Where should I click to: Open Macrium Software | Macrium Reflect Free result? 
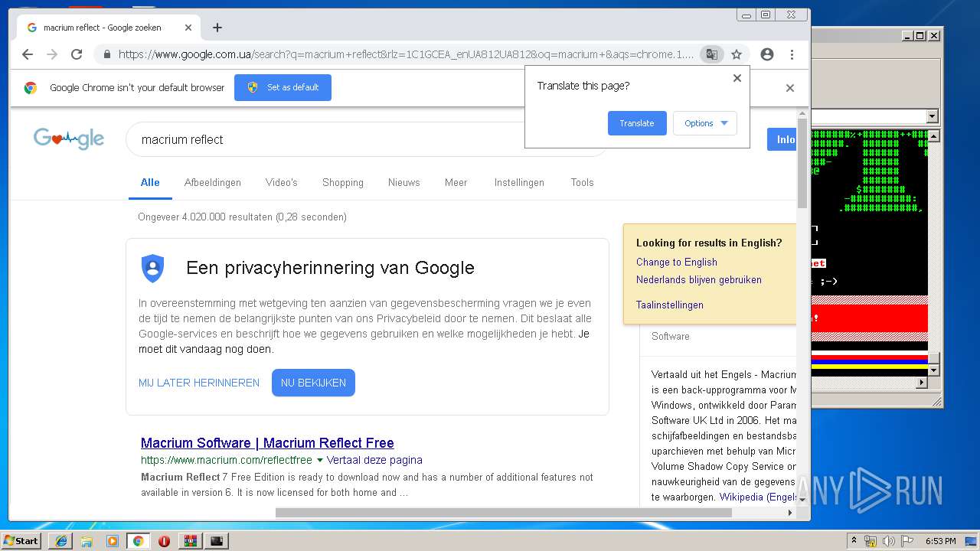tap(267, 443)
